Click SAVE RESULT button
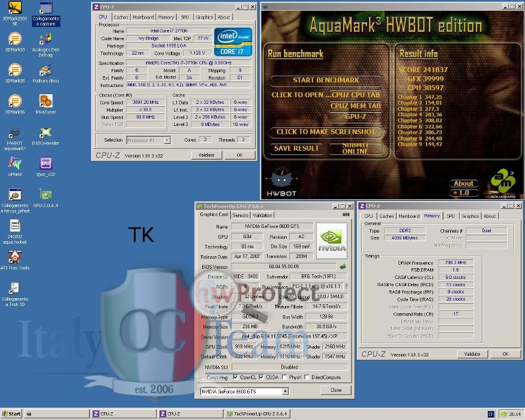This screenshot has height=420, width=525. point(296,148)
